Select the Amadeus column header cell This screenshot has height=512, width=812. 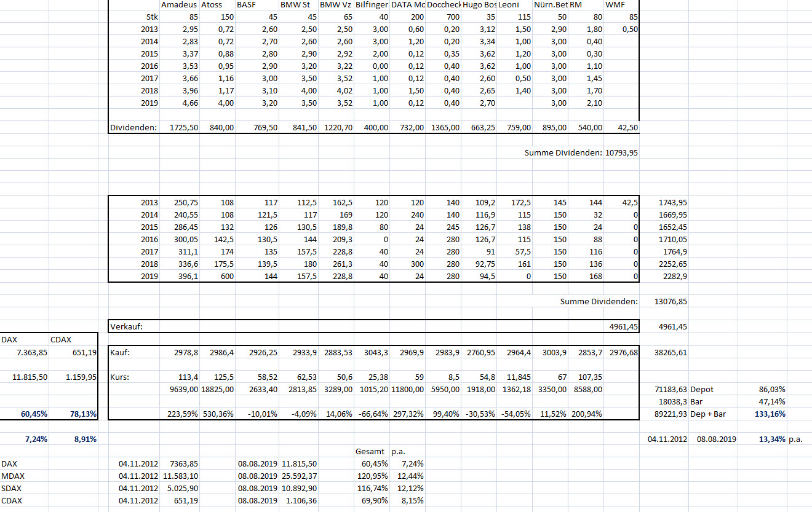click(x=180, y=5)
